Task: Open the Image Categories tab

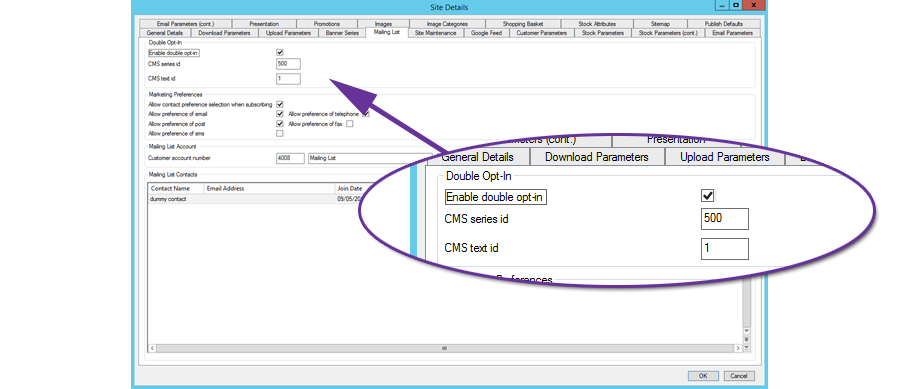Action: click(447, 24)
